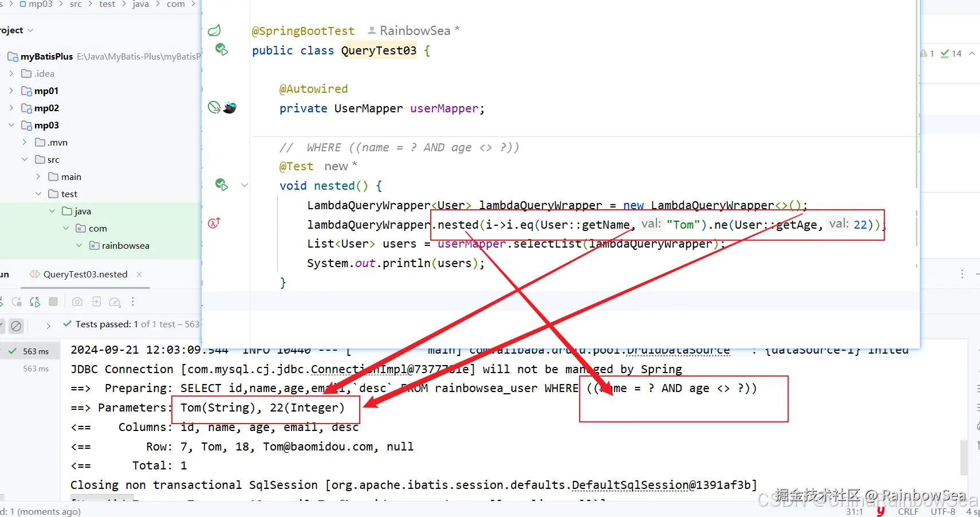The image size is (980, 517).
Task: Click the 'Row: 7, Tom, 18' console line
Action: 242,446
